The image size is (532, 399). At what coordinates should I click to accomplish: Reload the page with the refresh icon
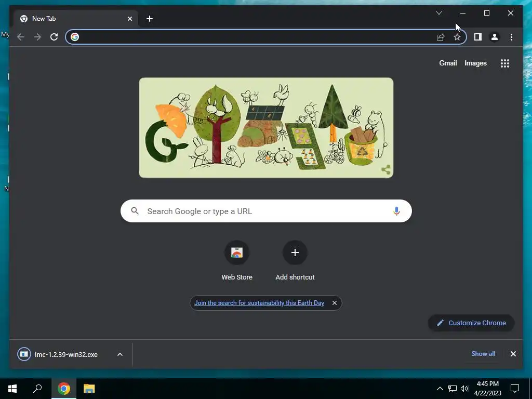point(54,37)
